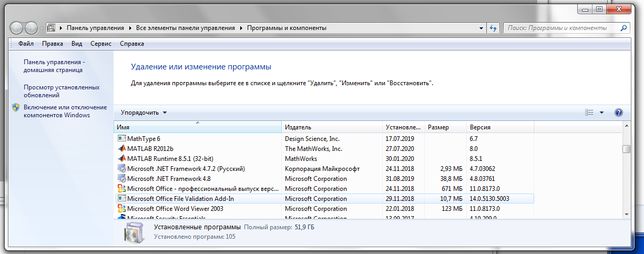Open the address bar history dropdown

point(482,28)
